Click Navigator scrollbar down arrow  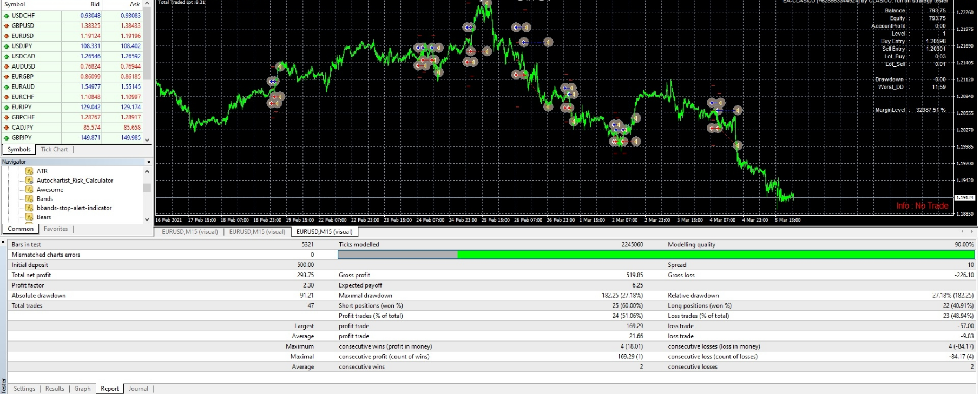pos(147,219)
